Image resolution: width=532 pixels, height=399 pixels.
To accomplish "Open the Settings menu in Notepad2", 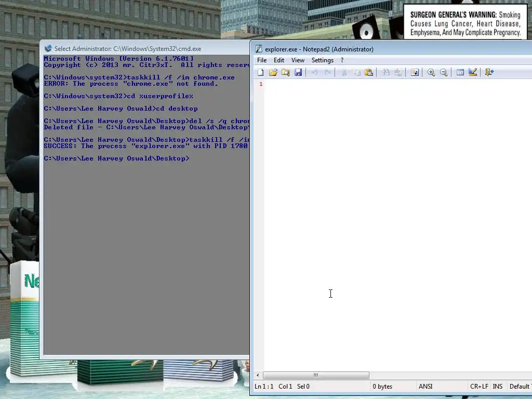I will (322, 60).
